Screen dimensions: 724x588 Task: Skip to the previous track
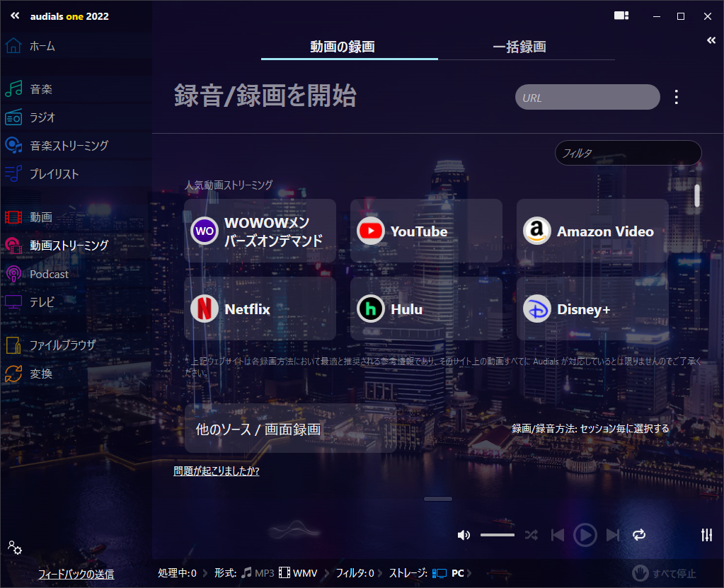[x=557, y=535]
